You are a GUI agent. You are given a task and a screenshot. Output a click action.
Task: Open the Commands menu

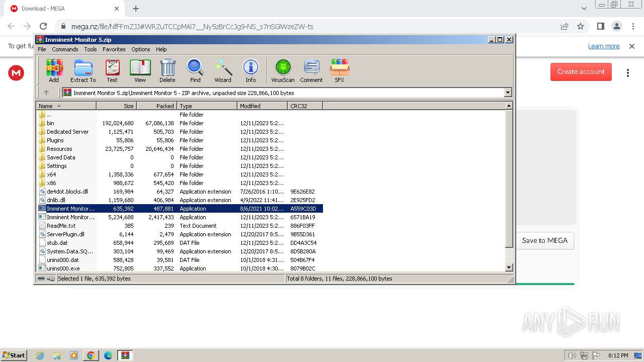pos(65,49)
